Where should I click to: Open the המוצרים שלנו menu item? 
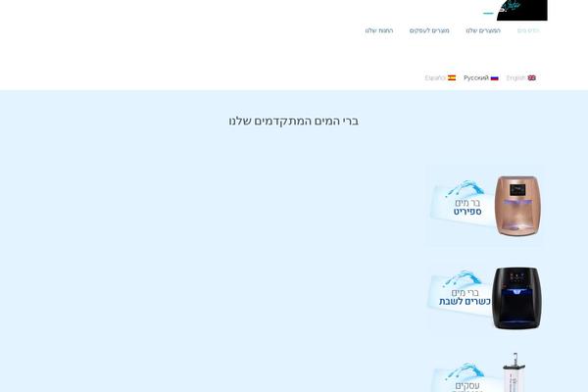tap(483, 30)
